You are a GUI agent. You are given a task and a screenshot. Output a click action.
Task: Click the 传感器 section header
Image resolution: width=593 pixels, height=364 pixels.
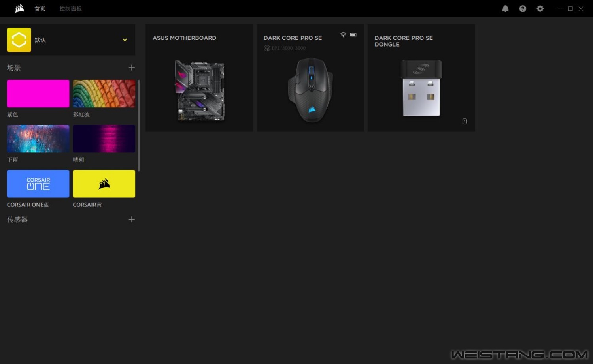pos(17,220)
